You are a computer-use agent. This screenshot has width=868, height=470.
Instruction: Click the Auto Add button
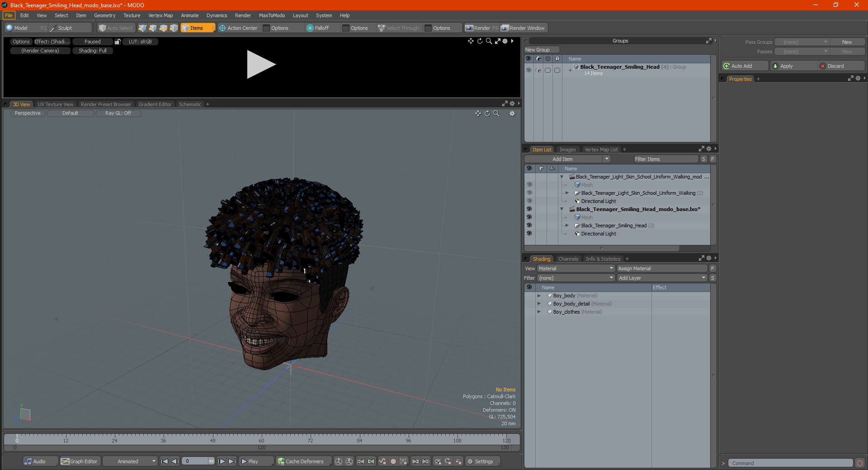click(745, 66)
